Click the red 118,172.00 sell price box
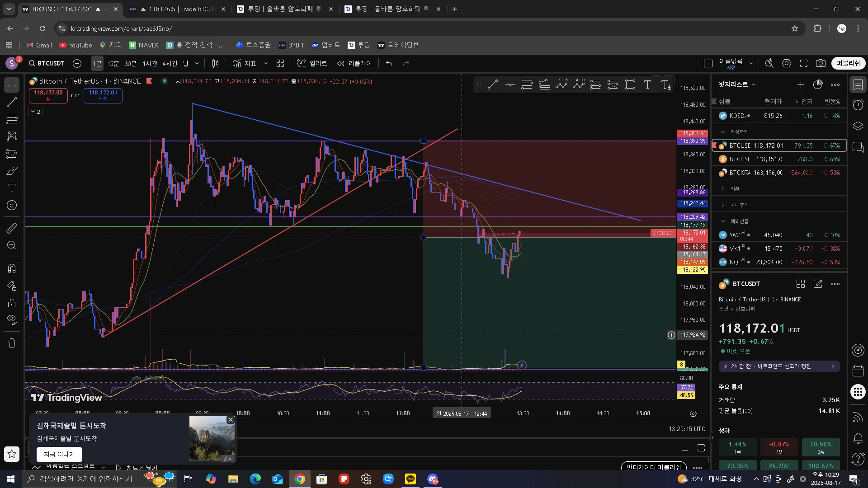Image resolution: width=868 pixels, height=488 pixels. [48, 95]
